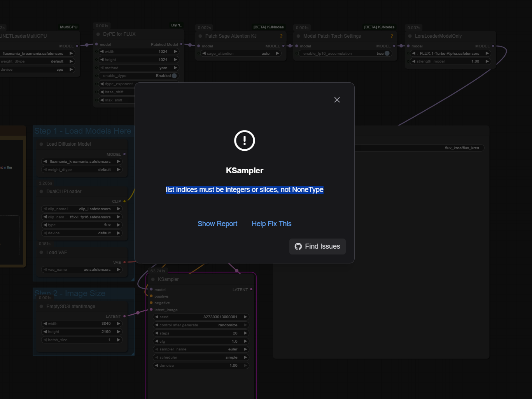Click LATENT output port on EmptySD3LatentImage
Image resolution: width=532 pixels, height=399 pixels.
(x=124, y=316)
